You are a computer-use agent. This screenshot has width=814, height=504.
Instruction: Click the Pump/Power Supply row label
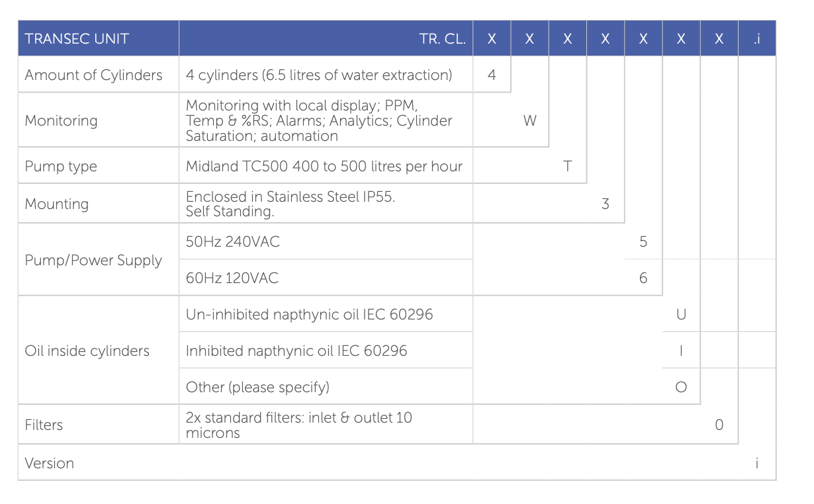point(93,260)
